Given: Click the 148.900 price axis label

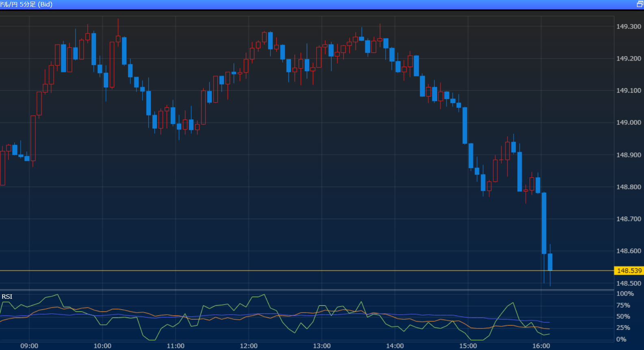Looking at the screenshot, I should [x=629, y=155].
